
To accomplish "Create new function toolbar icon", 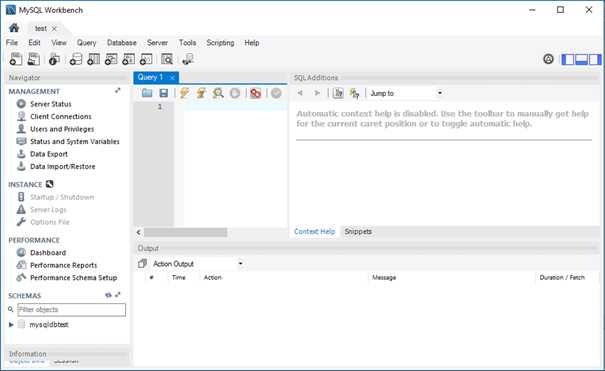I will tap(146, 59).
